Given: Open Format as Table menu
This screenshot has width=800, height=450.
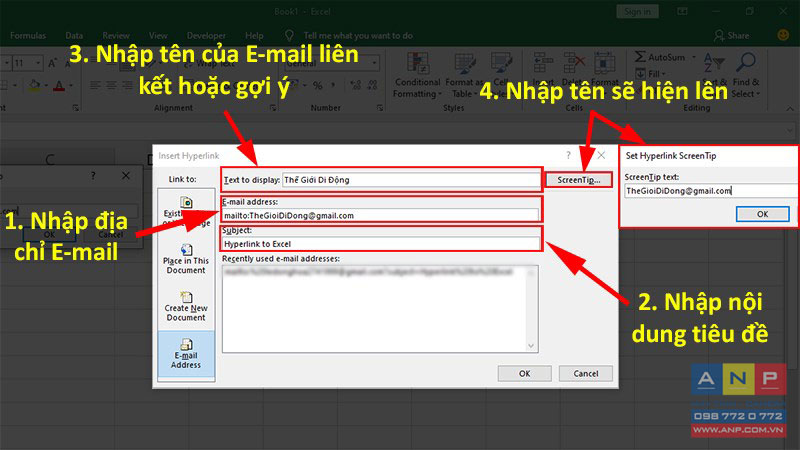Looking at the screenshot, I should coord(463,76).
